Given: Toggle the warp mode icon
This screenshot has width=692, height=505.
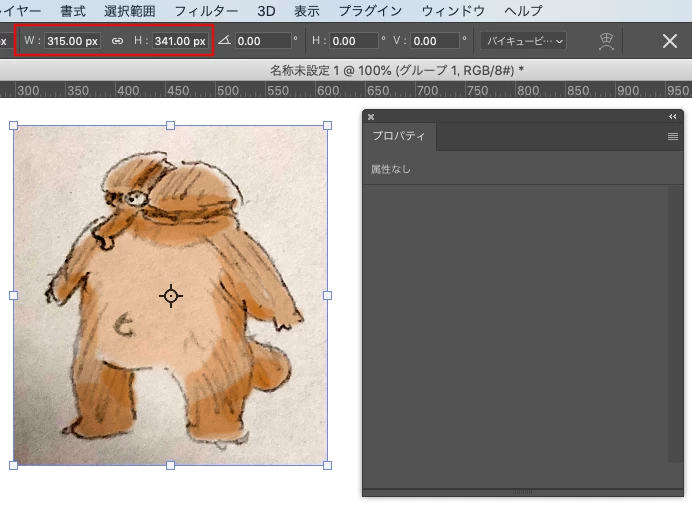Looking at the screenshot, I should coord(606,41).
